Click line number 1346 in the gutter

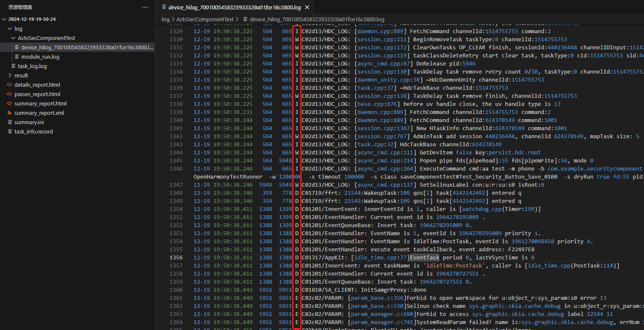(x=176, y=169)
